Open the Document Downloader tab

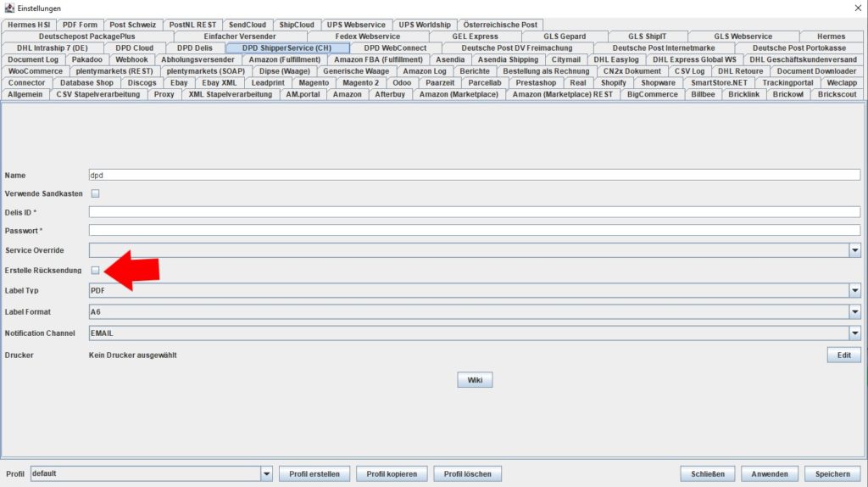[816, 71]
